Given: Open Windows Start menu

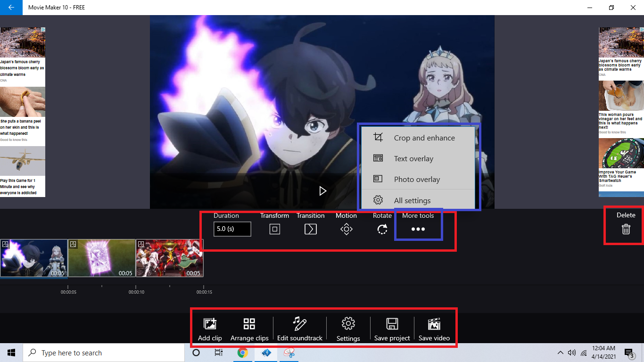Looking at the screenshot, I should coord(11,353).
